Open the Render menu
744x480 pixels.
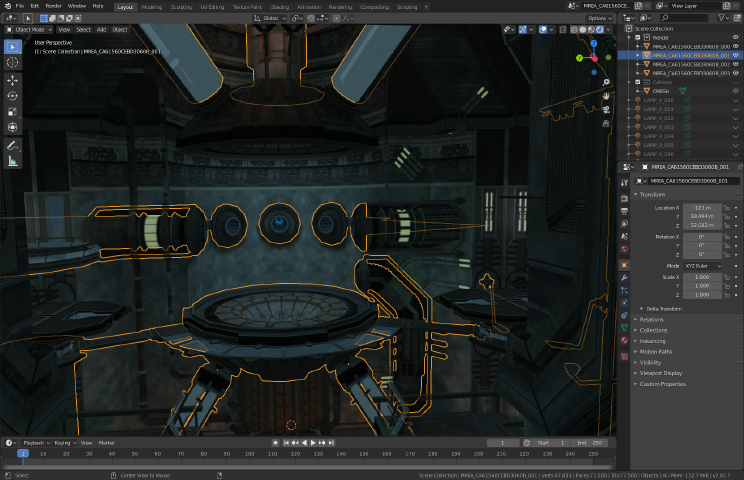click(54, 6)
